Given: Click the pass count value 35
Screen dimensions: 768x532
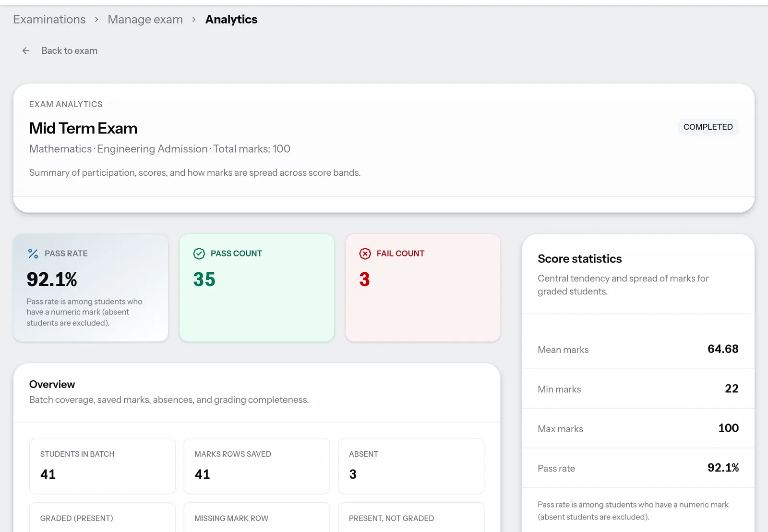Looking at the screenshot, I should (204, 279).
